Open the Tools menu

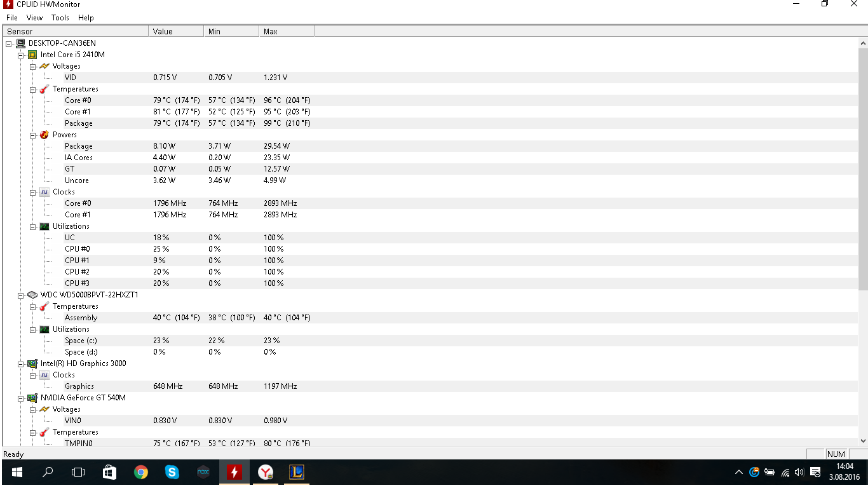click(x=60, y=18)
